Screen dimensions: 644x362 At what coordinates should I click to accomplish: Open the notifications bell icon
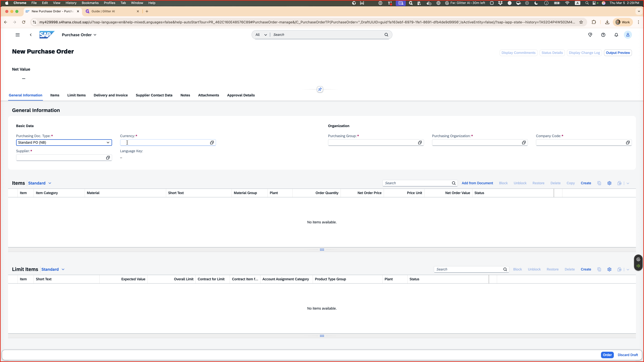click(616, 35)
